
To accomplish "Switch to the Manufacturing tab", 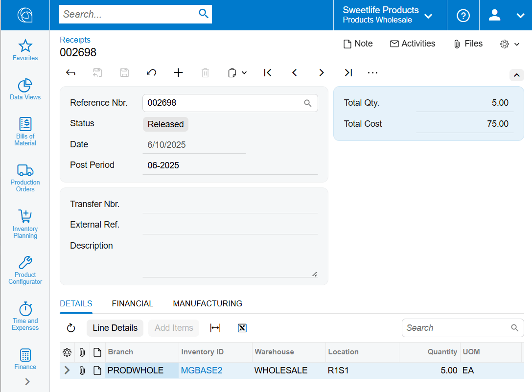I will (x=208, y=303).
